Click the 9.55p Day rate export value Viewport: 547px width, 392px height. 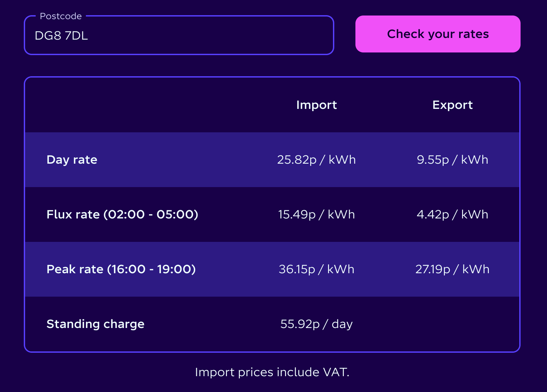[453, 160]
